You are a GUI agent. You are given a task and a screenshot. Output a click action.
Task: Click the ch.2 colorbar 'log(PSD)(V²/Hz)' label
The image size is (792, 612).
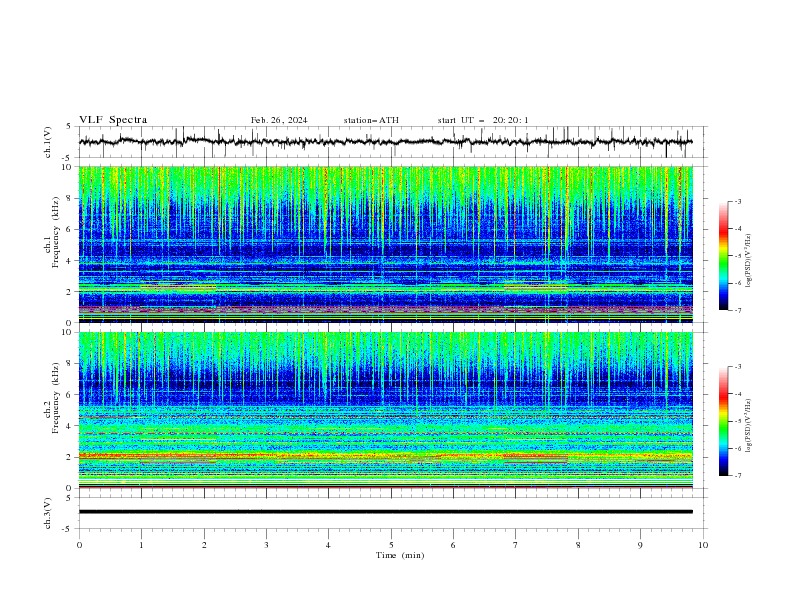pos(749,426)
